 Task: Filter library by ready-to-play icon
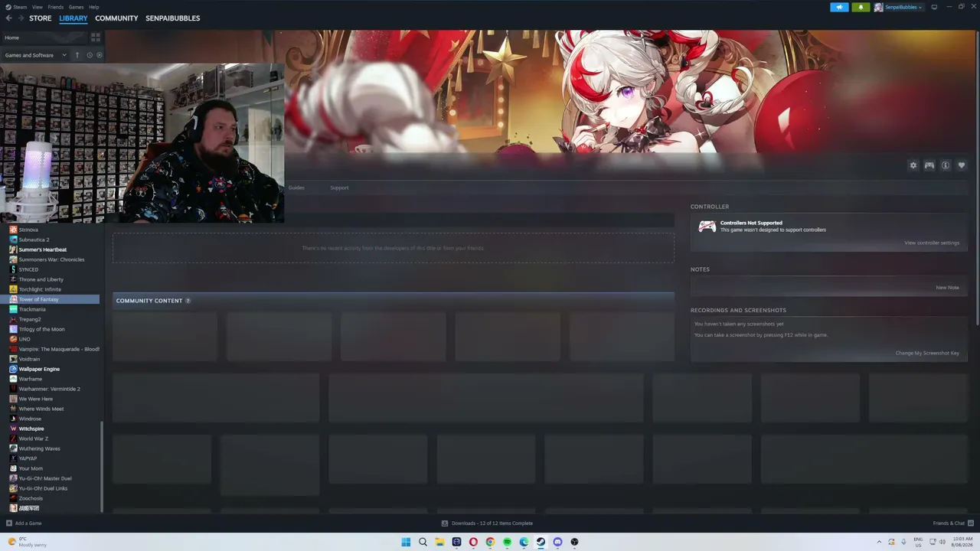[x=100, y=55]
